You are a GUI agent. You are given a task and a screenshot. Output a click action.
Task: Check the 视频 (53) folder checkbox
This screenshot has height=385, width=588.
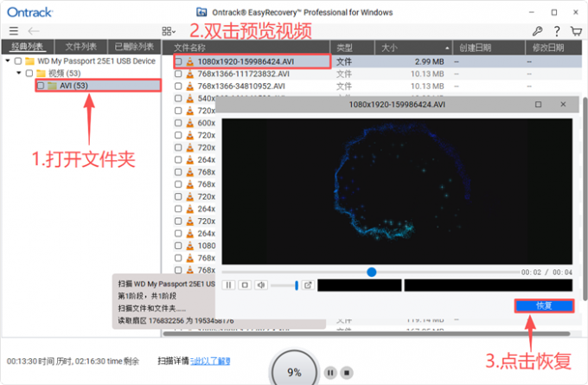(29, 74)
